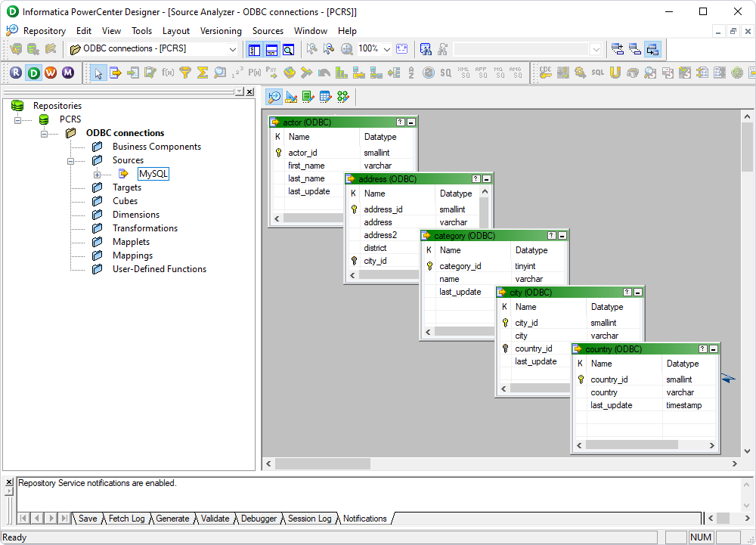
Task: Click the help button on country (ODBC) window
Action: pos(702,348)
